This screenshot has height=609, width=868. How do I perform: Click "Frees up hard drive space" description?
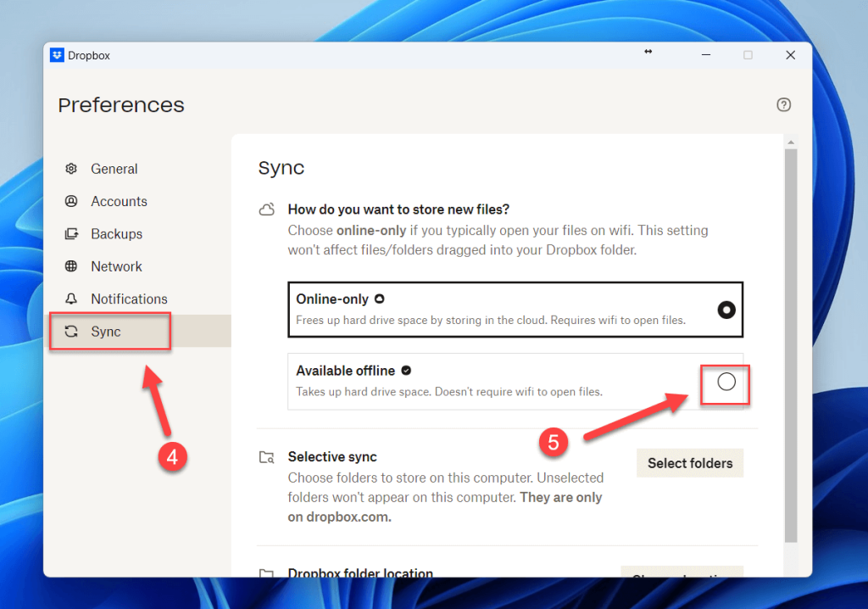pos(491,321)
